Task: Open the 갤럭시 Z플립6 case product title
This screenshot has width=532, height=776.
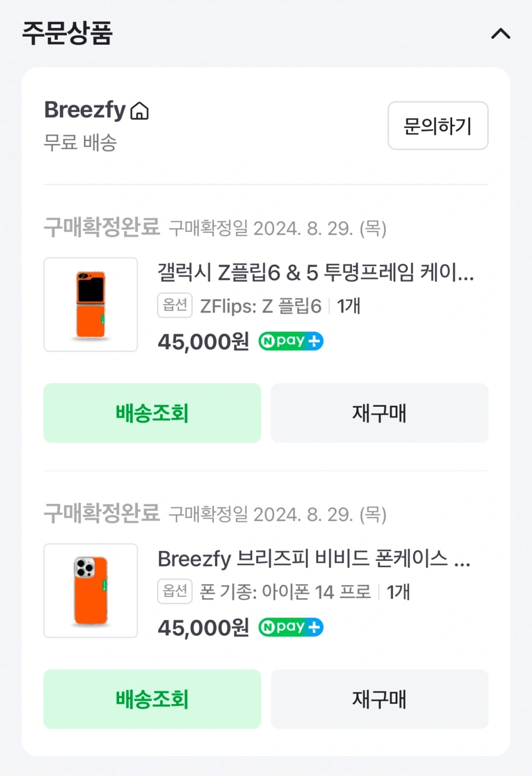Action: coord(315,272)
